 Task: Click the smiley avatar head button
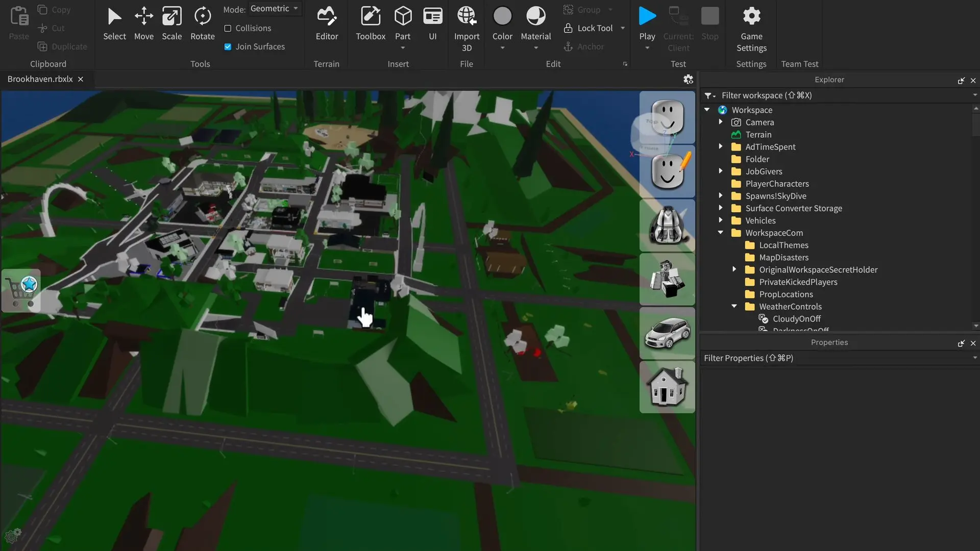coord(667,117)
